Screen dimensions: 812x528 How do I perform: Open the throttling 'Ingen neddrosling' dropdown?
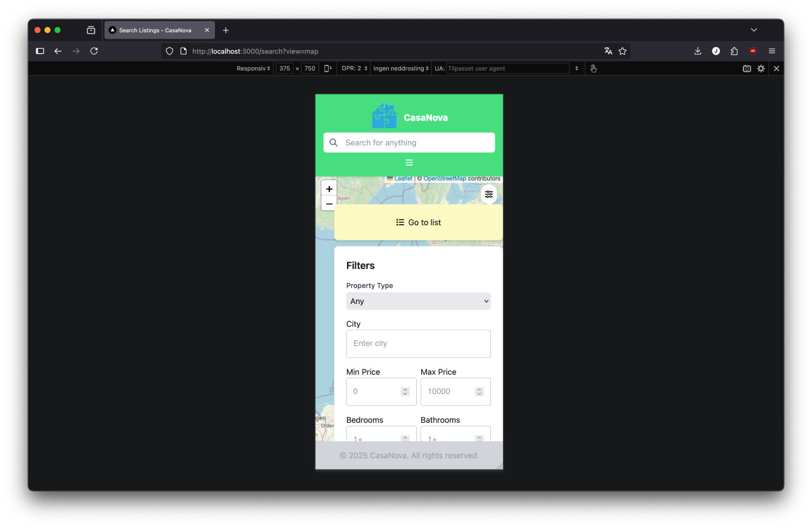400,69
